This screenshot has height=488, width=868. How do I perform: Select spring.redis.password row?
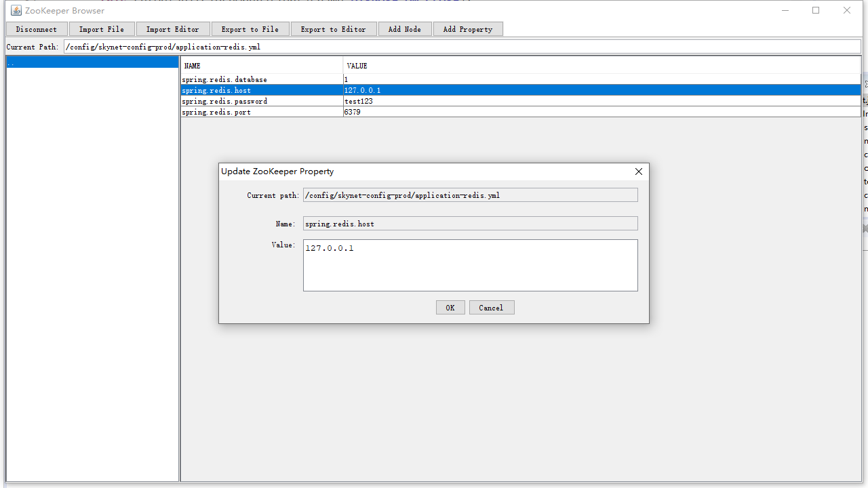(521, 101)
